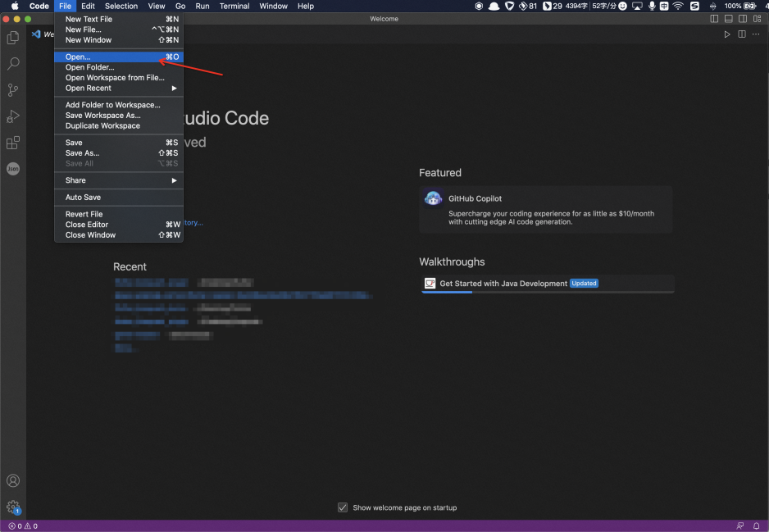Click the Split Editor icon

point(741,34)
